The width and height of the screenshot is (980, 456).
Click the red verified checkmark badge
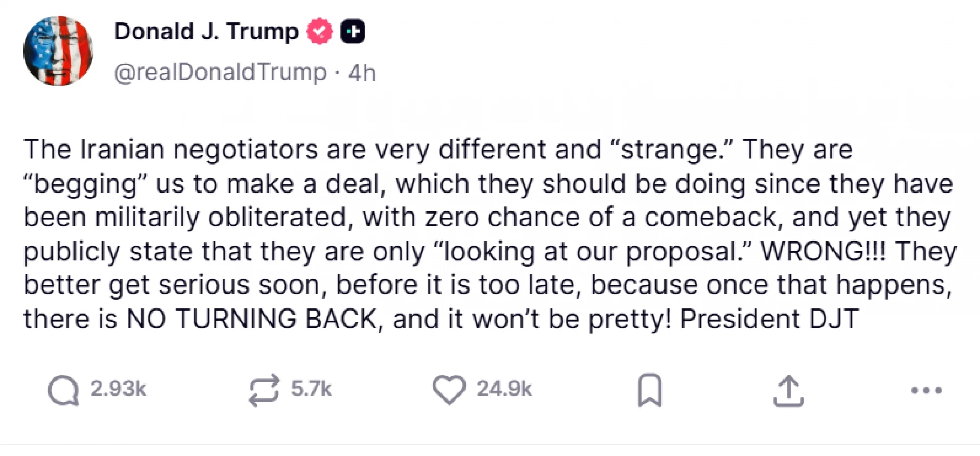click(320, 32)
